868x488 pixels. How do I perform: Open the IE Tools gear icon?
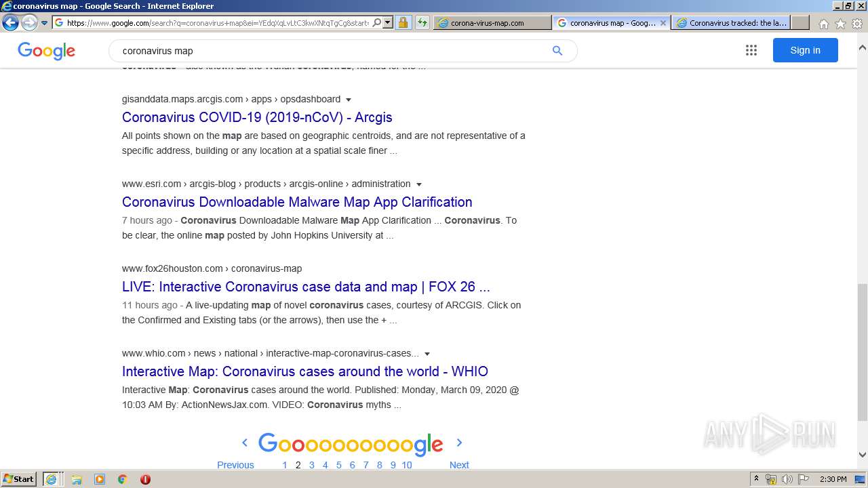tap(857, 24)
